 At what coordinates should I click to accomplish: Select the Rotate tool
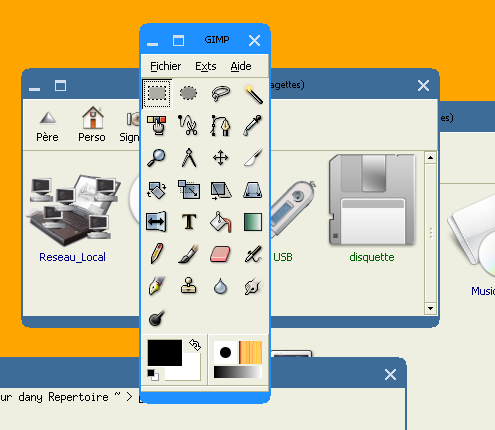[x=156, y=190]
